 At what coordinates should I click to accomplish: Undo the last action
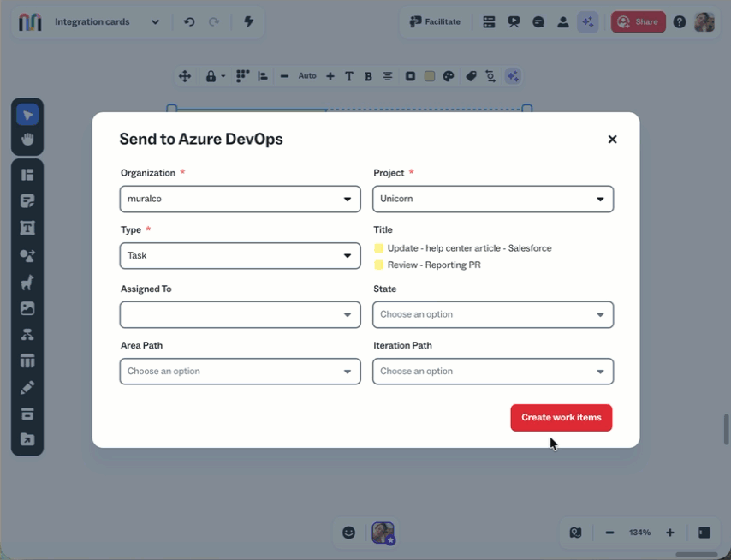pos(189,22)
